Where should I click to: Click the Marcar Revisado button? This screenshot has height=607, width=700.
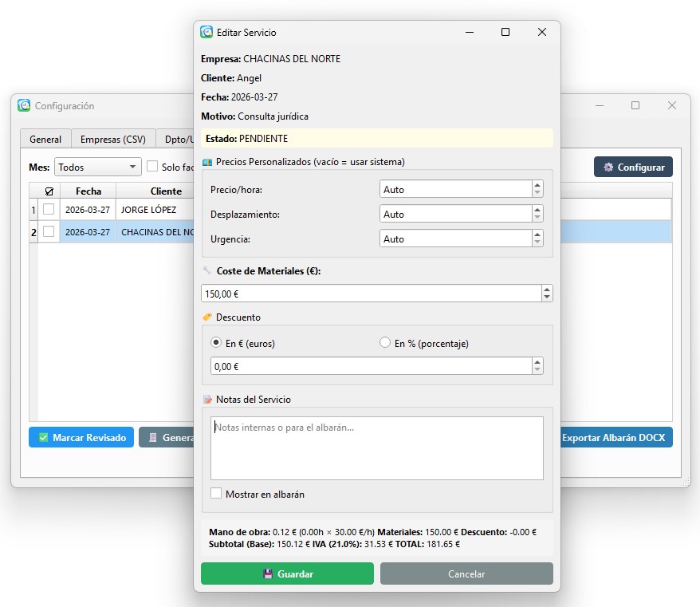pos(81,438)
